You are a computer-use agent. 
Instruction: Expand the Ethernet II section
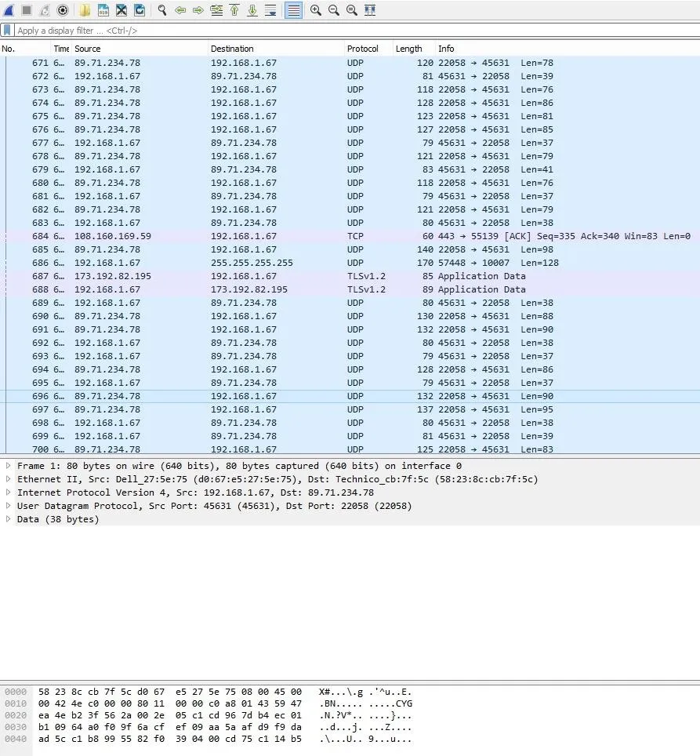coord(8,479)
